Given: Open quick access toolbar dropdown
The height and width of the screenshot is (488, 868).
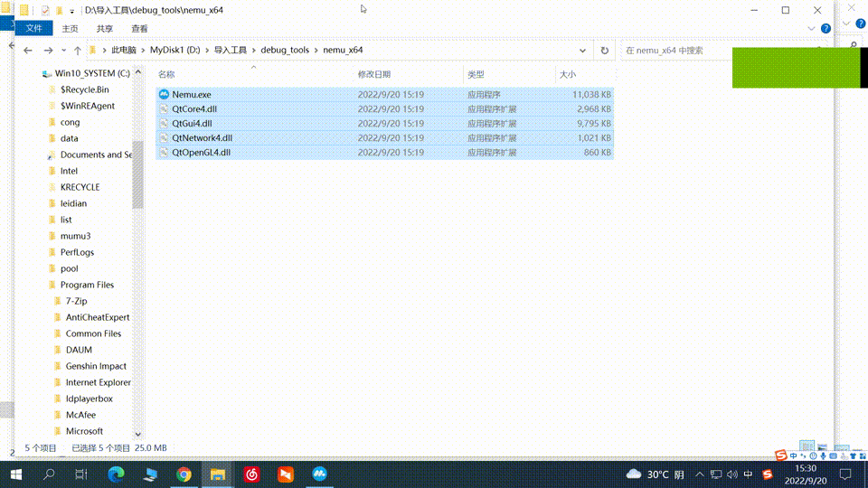Looking at the screenshot, I should pos(72,11).
